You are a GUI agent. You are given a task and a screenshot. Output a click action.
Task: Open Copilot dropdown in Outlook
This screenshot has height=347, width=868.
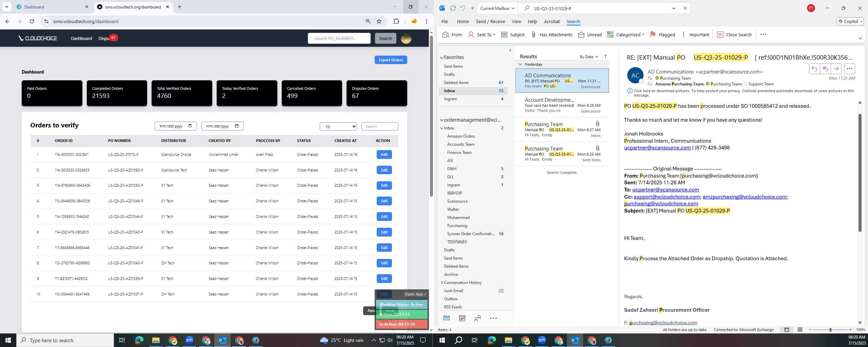(850, 21)
